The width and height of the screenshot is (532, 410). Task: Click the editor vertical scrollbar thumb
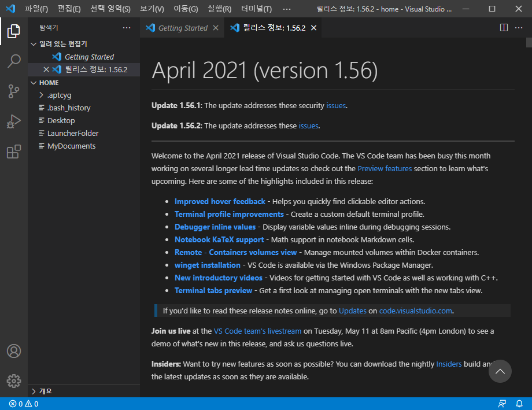(x=529, y=42)
